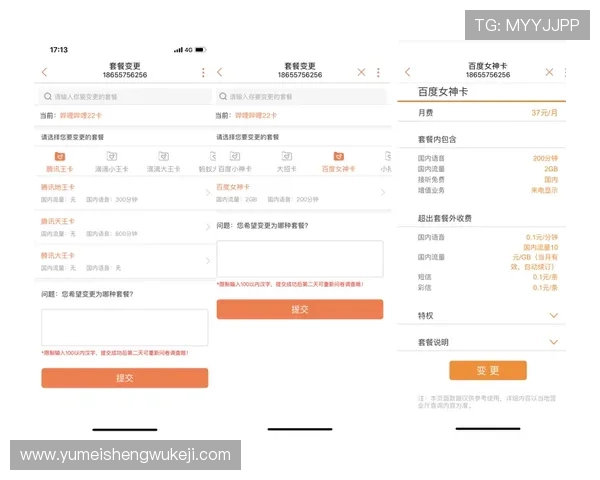
Task: Focus the answer box below the 腾讯大王卡 row
Action: pyautogui.click(x=125, y=328)
